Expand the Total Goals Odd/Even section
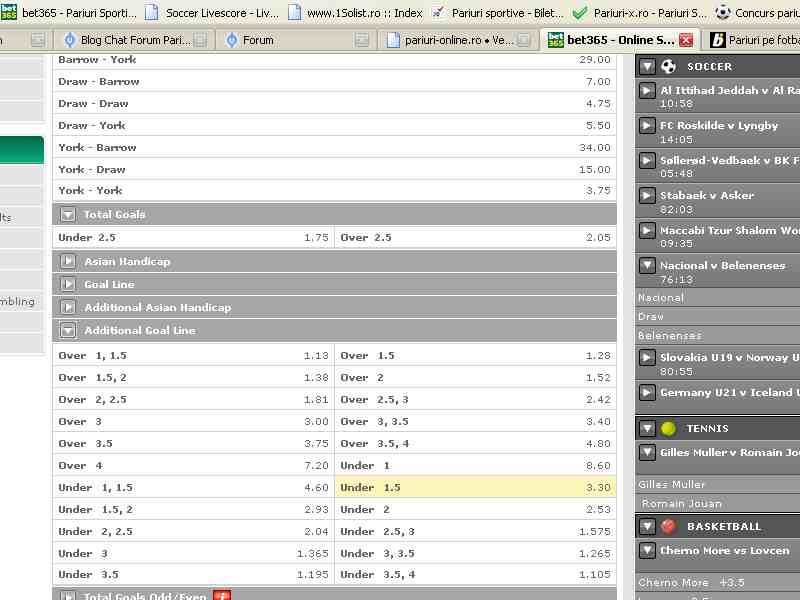The width and height of the screenshot is (800, 600). (68, 595)
